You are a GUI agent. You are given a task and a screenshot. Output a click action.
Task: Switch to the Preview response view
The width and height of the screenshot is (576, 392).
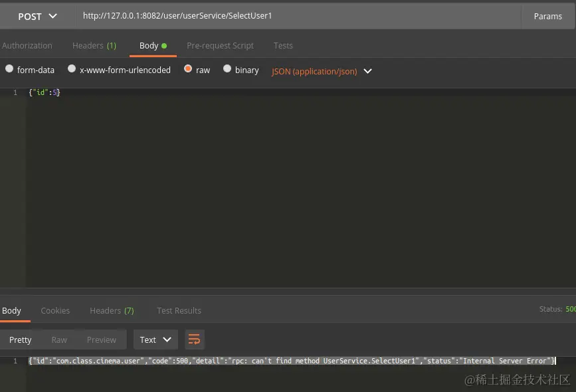click(x=101, y=340)
